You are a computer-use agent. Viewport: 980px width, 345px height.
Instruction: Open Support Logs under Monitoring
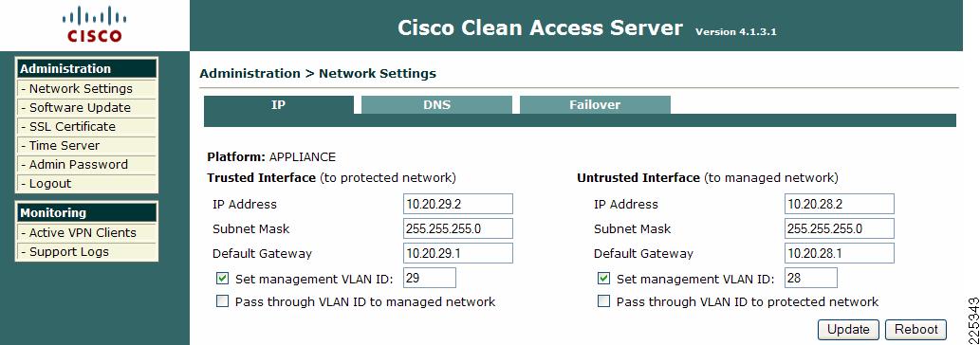click(87, 251)
